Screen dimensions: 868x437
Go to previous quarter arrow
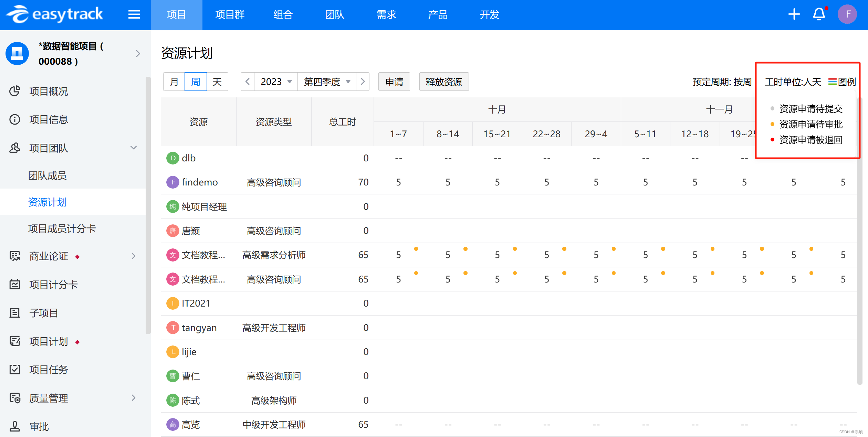[x=248, y=82]
